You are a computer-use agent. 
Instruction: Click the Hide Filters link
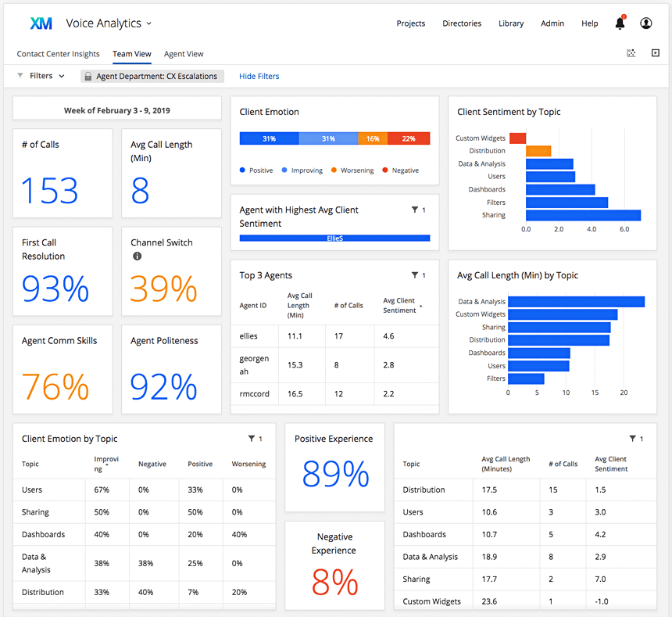click(259, 76)
